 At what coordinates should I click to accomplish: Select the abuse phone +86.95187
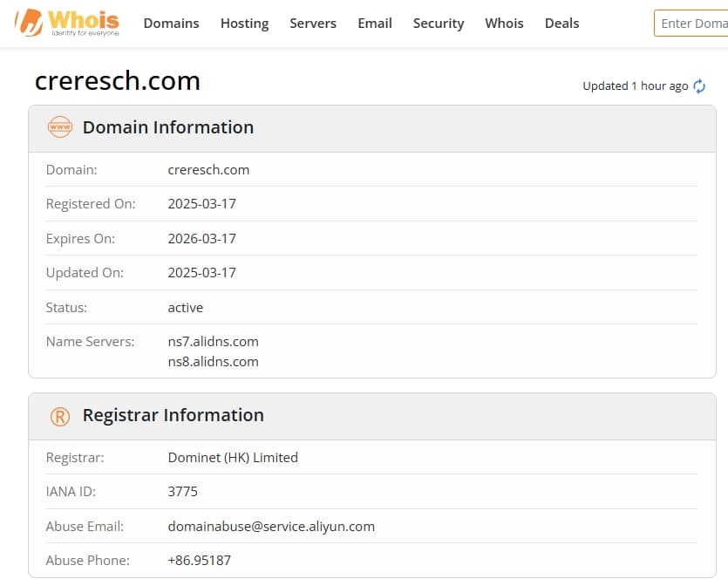(199, 561)
